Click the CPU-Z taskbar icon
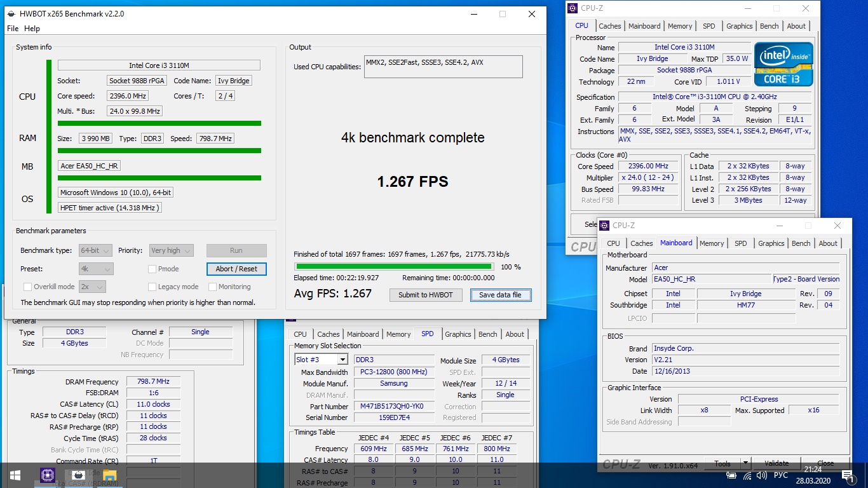The height and width of the screenshot is (488, 868). tap(48, 475)
